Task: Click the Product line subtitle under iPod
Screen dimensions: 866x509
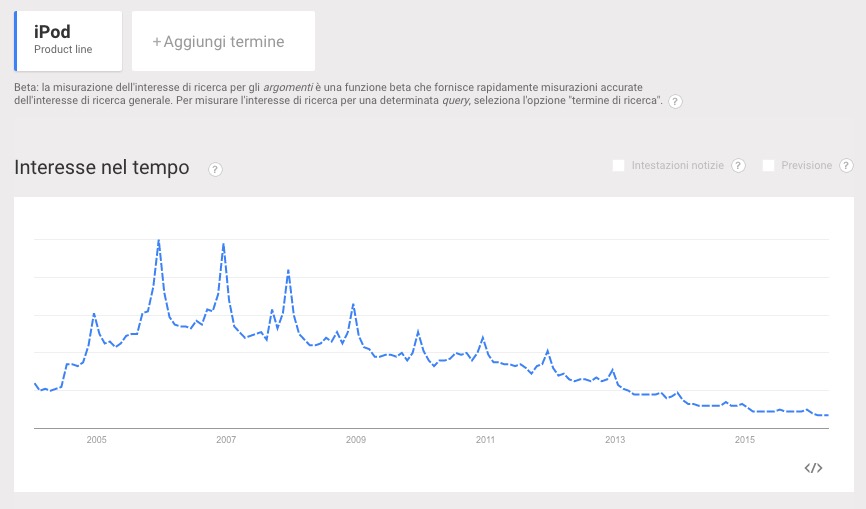Action: coord(63,50)
